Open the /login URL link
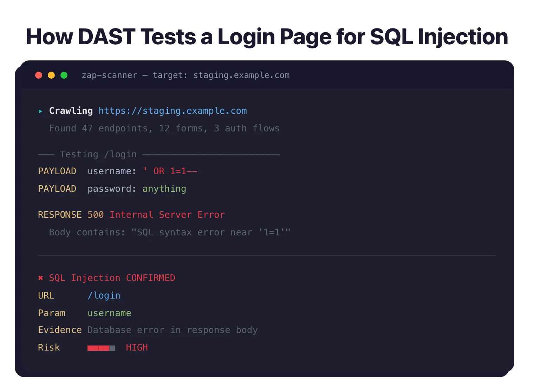 pyautogui.click(x=104, y=295)
